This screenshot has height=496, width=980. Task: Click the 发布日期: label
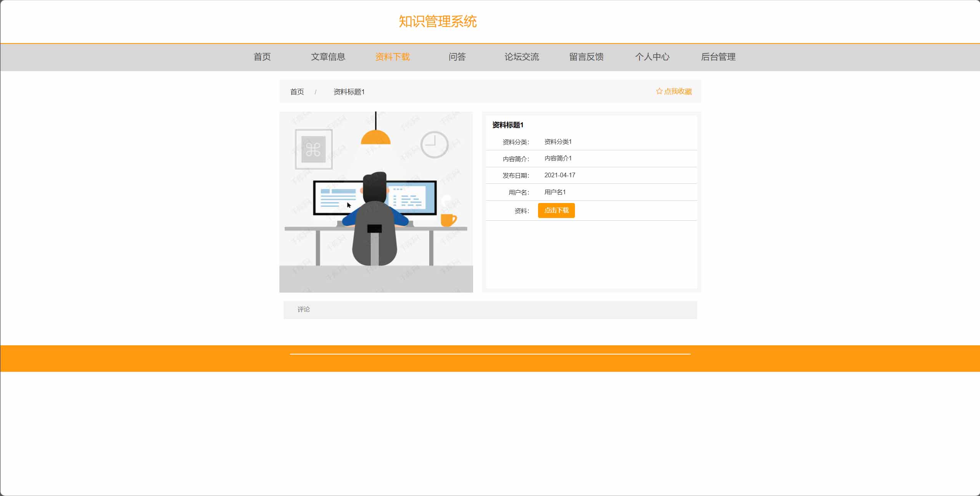[516, 176]
